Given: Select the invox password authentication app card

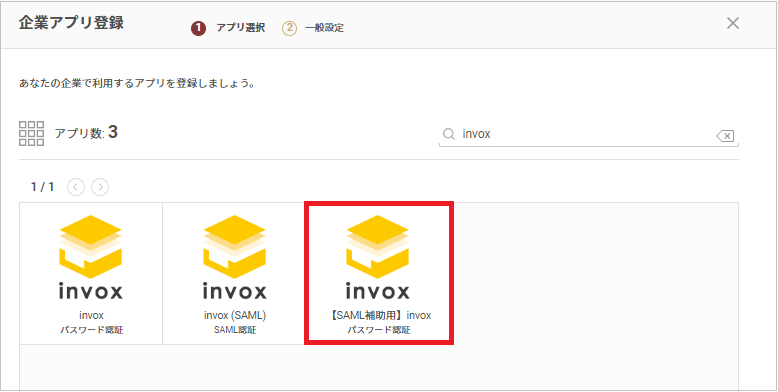Looking at the screenshot, I should [x=91, y=273].
